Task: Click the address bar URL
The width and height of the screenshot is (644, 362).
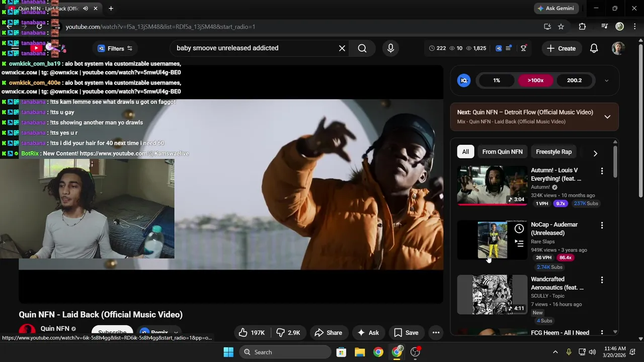Action: tap(160, 27)
